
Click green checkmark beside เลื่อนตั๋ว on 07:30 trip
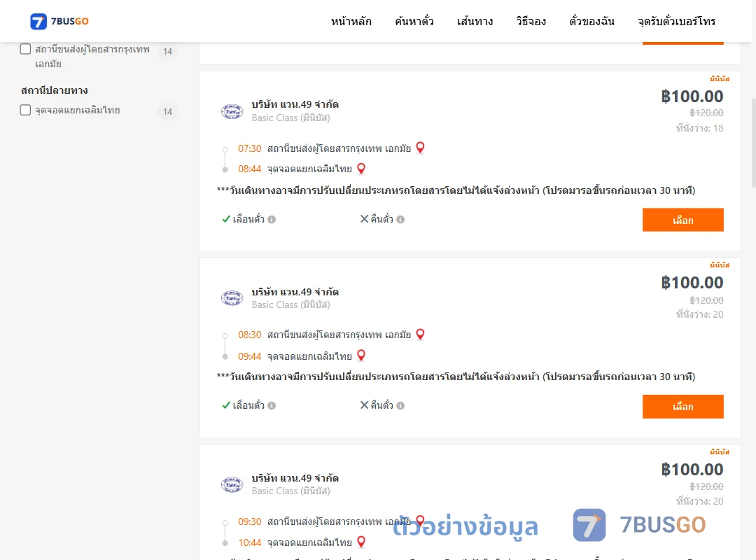point(226,219)
